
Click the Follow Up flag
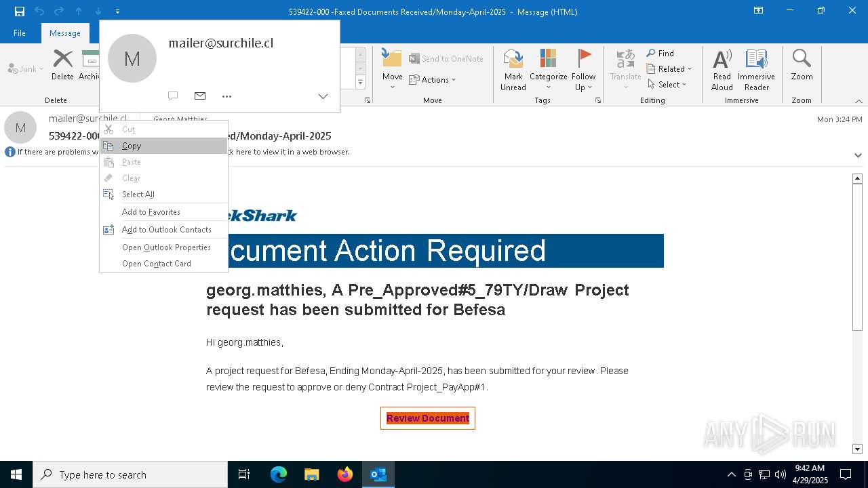(583, 69)
